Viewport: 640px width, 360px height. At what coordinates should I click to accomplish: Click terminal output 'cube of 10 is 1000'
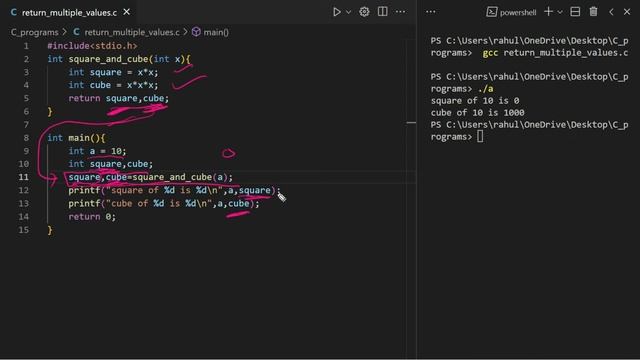click(477, 112)
